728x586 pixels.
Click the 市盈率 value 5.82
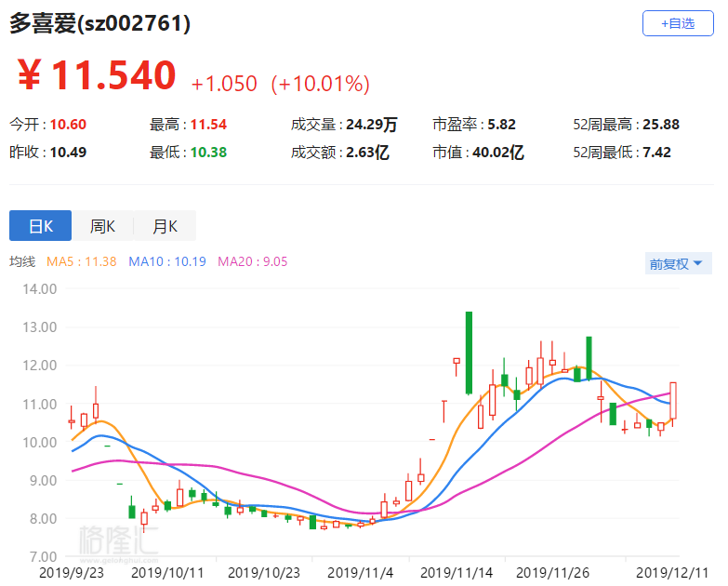click(501, 125)
